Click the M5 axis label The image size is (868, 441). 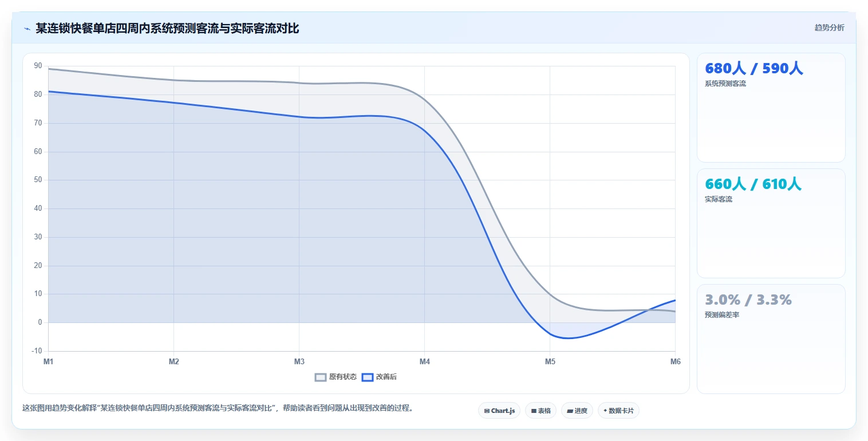tap(550, 361)
